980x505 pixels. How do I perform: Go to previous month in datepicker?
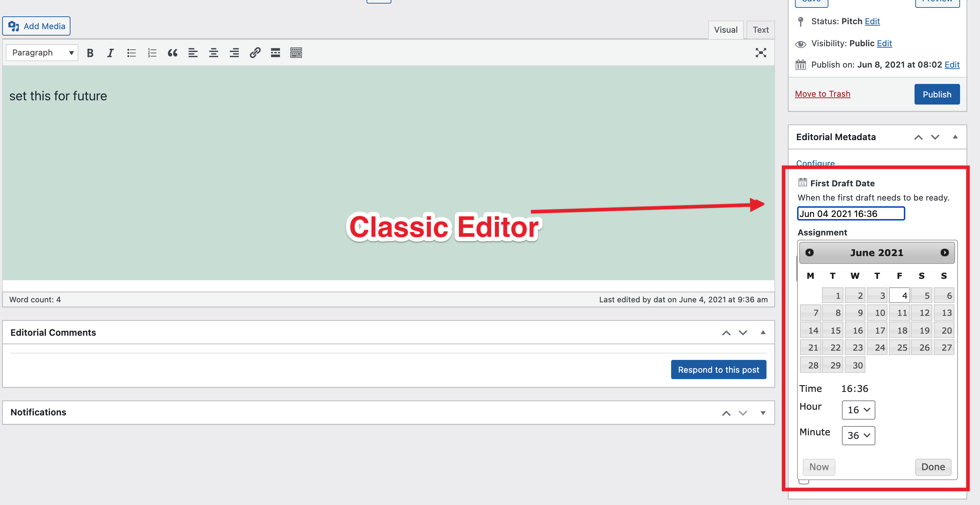click(809, 253)
